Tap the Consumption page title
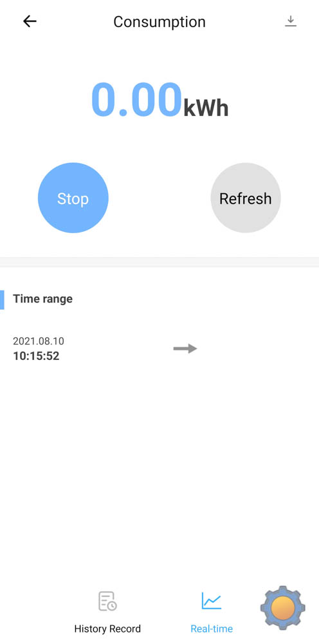The image size is (319, 644). tap(159, 22)
